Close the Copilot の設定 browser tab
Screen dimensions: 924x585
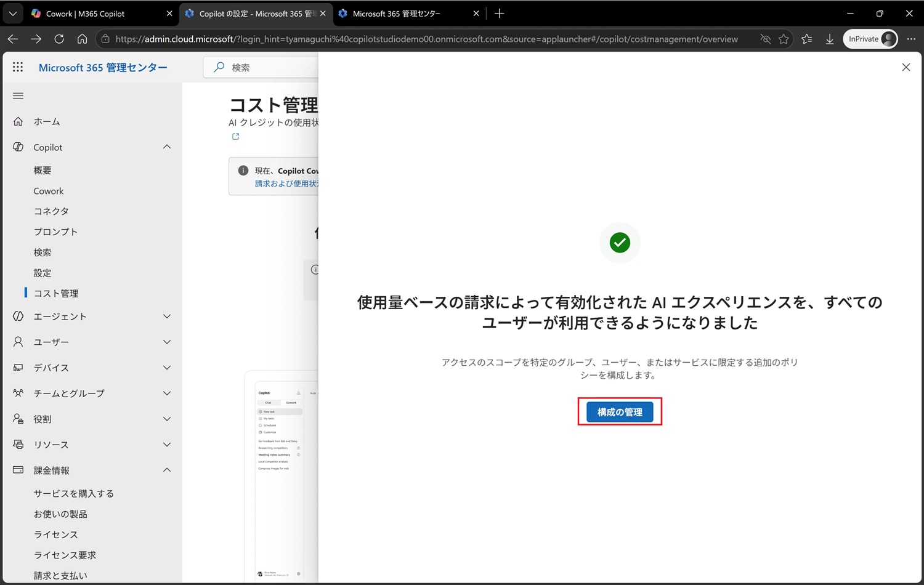323,14
